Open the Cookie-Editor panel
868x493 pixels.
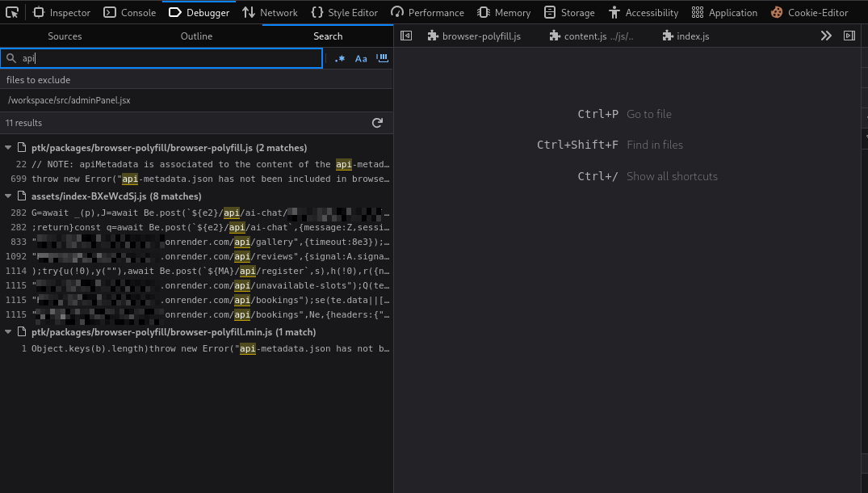[x=809, y=12]
